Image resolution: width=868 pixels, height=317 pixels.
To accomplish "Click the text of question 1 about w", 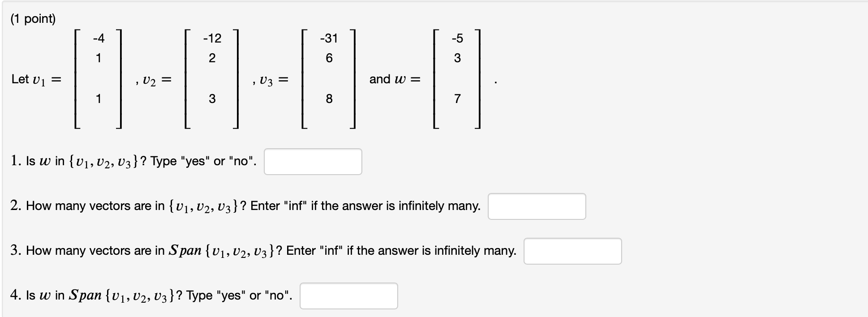I will pos(132,161).
